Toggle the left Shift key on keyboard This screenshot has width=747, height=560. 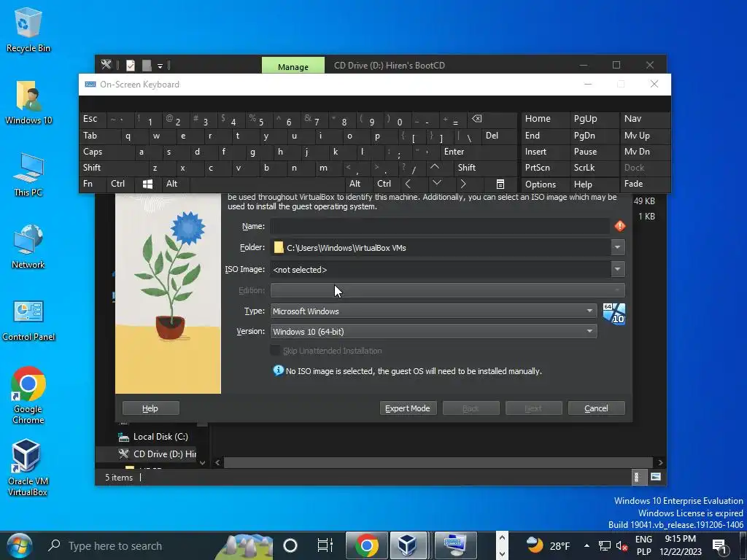[113, 168]
